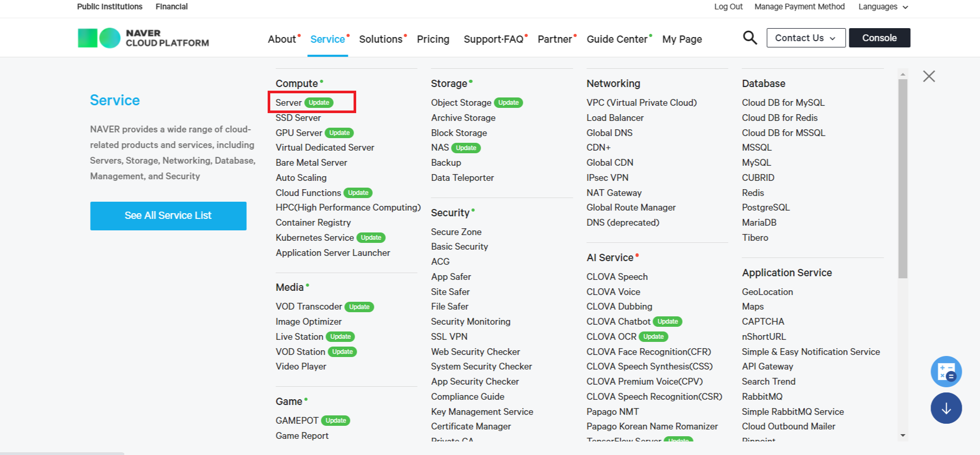Open VPC (Virtual Private Cloud)
The image size is (980, 455).
click(642, 103)
